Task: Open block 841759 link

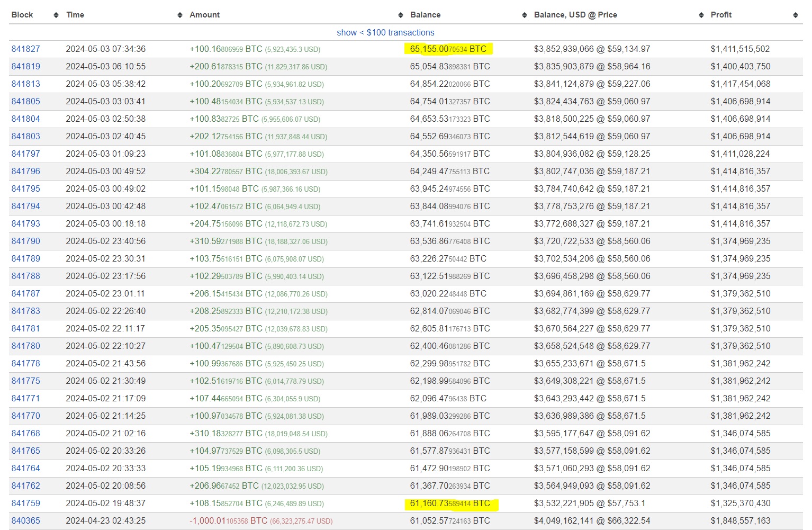Action: [x=26, y=503]
